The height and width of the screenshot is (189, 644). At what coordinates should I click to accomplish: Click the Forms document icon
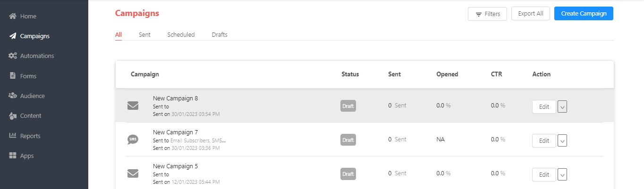pyautogui.click(x=13, y=76)
